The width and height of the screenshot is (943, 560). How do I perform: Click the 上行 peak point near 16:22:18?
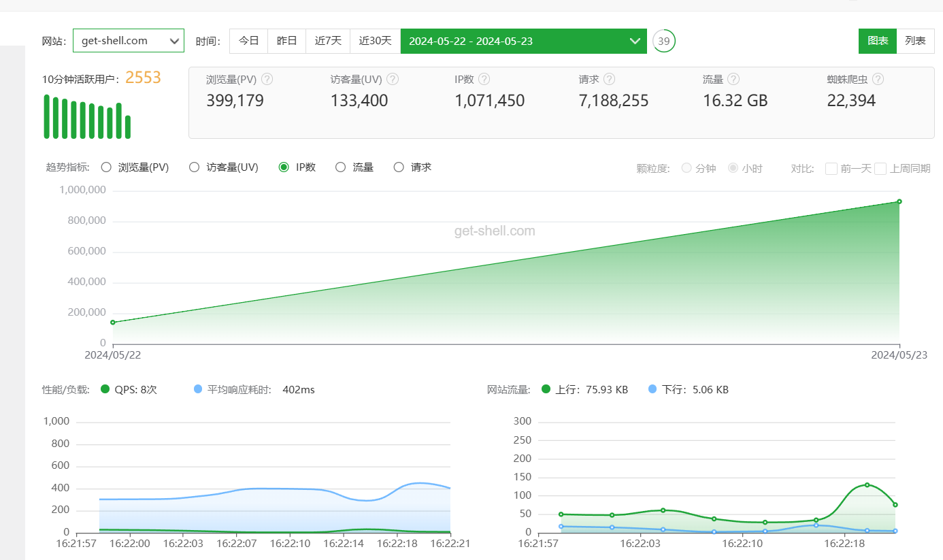(867, 484)
